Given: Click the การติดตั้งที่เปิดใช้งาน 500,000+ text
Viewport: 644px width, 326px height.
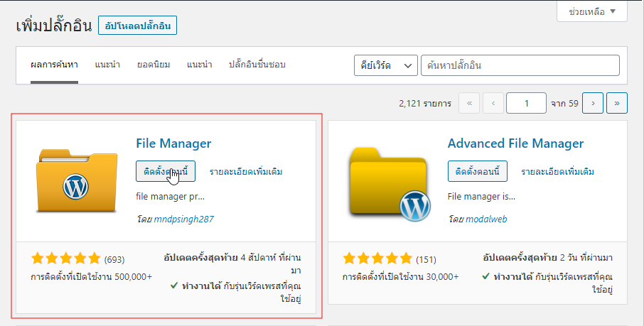Looking at the screenshot, I should click(x=91, y=277).
